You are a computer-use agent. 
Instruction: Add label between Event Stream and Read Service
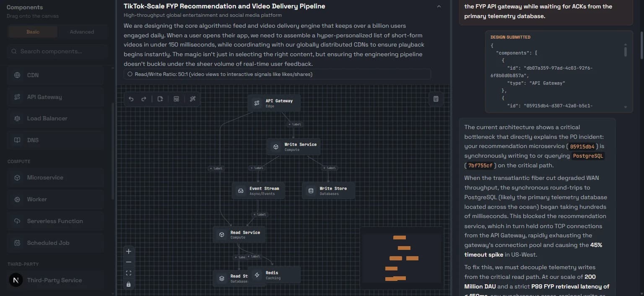pyautogui.click(x=260, y=214)
